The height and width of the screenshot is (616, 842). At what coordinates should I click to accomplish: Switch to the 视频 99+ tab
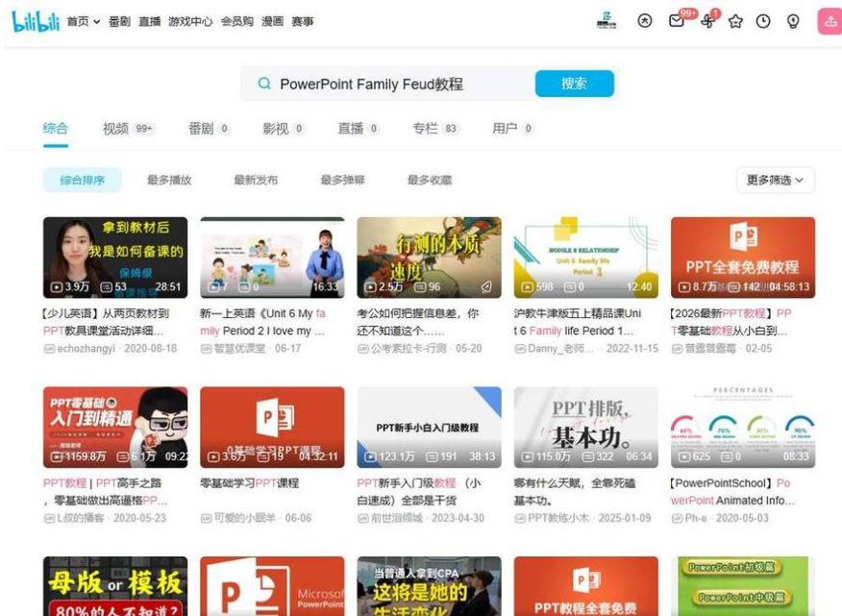point(129,129)
